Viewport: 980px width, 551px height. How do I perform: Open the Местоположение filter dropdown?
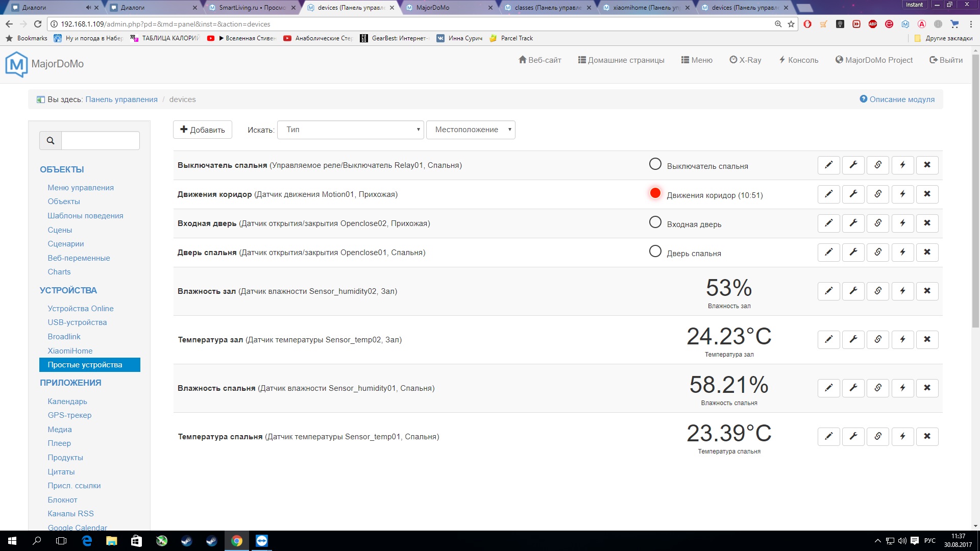click(x=470, y=130)
